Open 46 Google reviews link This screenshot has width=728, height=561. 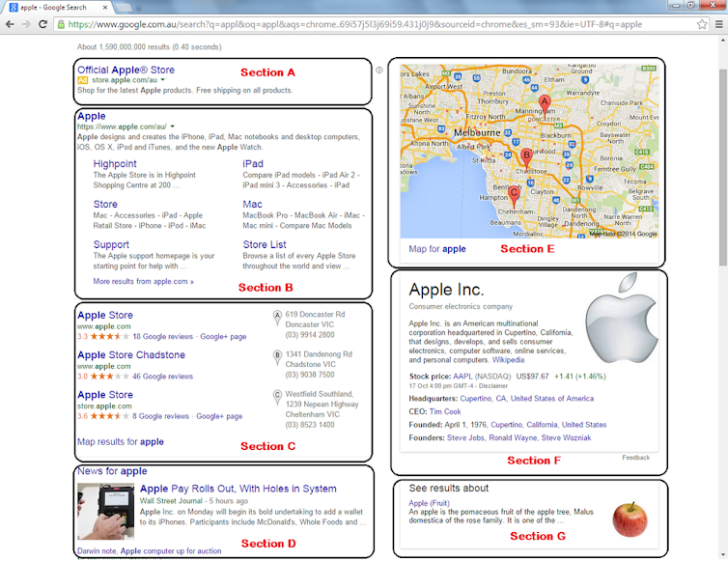click(162, 377)
